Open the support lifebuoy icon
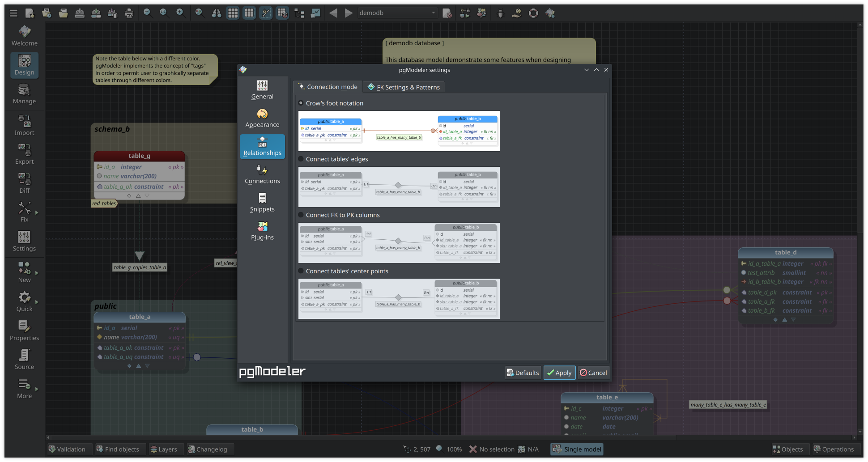Screen dimensions: 868x462 coord(533,13)
